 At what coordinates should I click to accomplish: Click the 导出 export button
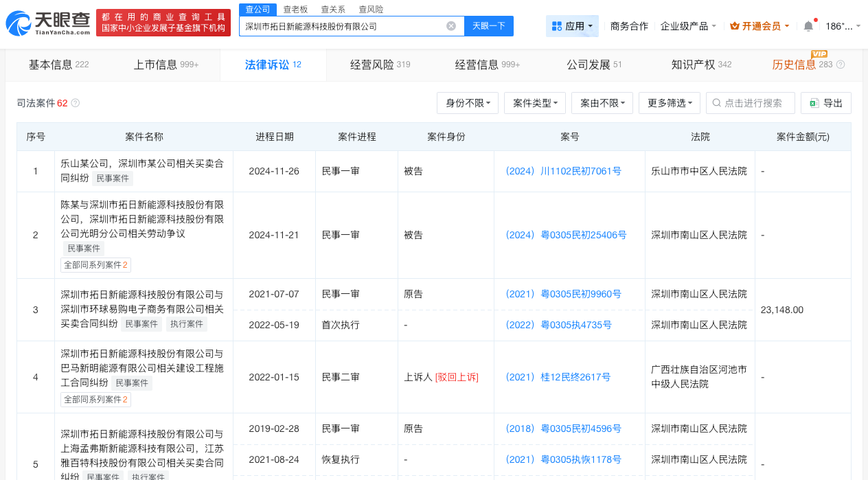[x=826, y=103]
